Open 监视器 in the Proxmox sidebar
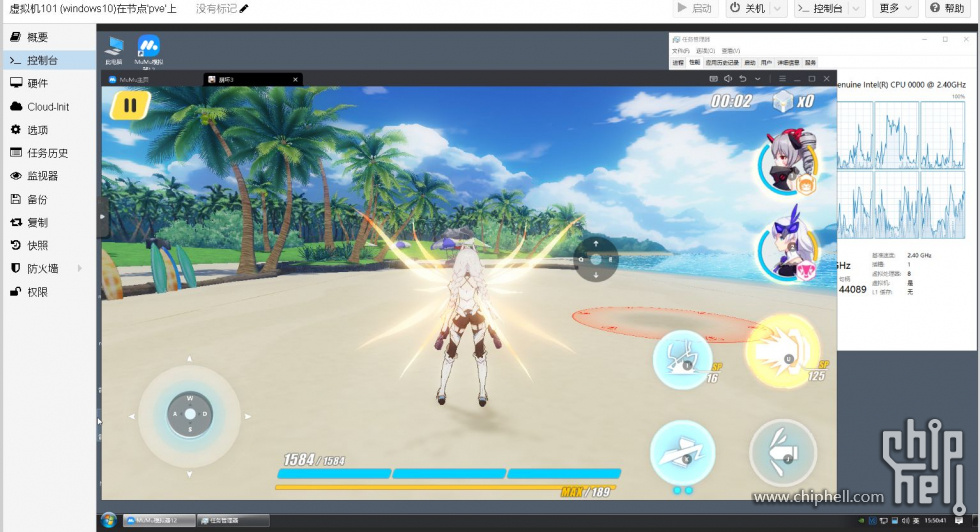The width and height of the screenshot is (980, 532). (49, 176)
